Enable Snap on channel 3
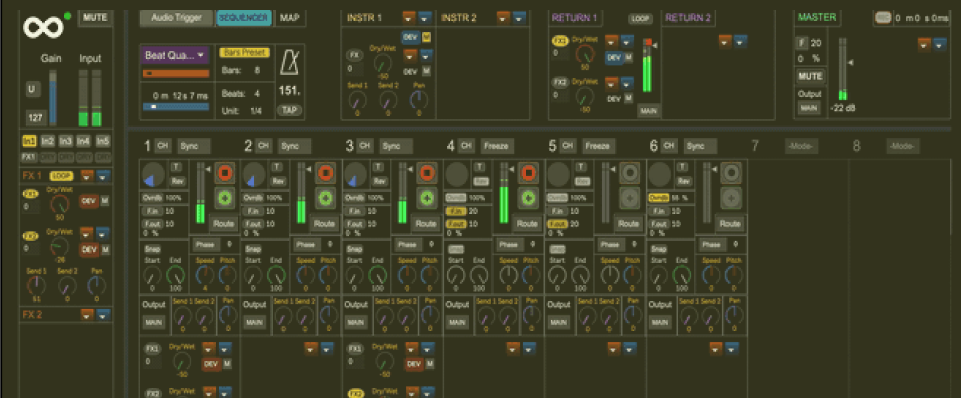Viewport: 961px width, 398px height. 354,250
